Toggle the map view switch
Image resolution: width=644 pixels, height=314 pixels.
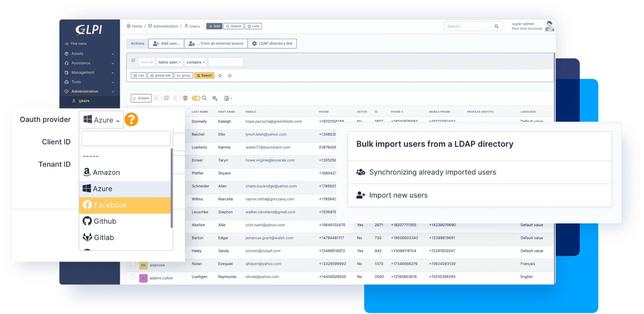coord(158,98)
